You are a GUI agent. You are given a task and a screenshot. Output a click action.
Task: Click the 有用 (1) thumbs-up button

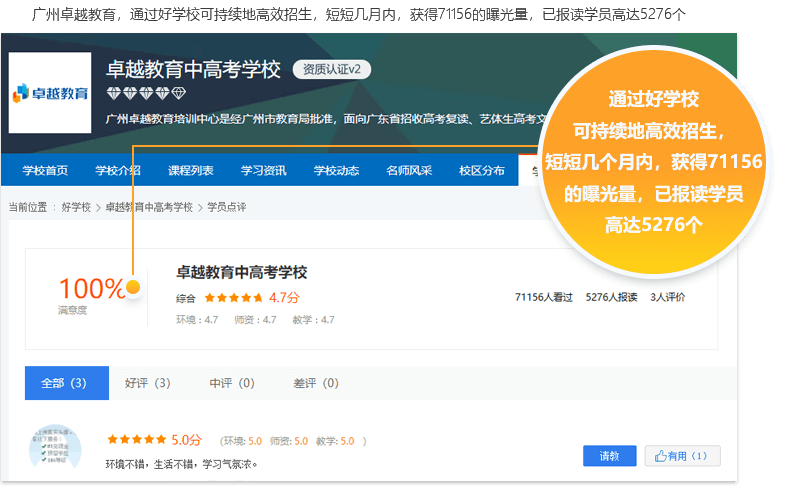[x=683, y=456]
